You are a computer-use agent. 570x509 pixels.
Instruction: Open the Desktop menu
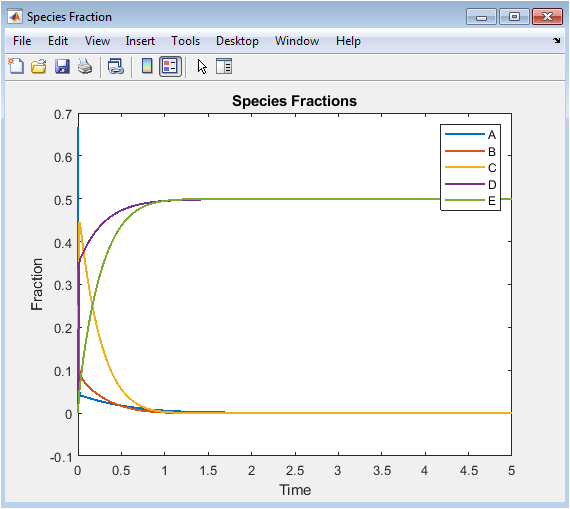coord(237,41)
